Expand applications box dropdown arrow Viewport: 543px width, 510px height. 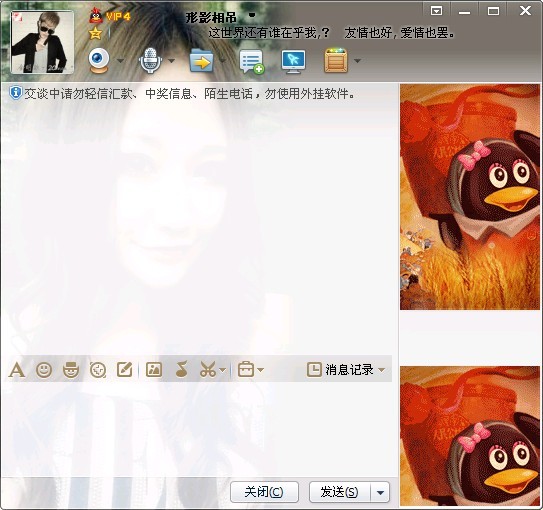(x=357, y=61)
